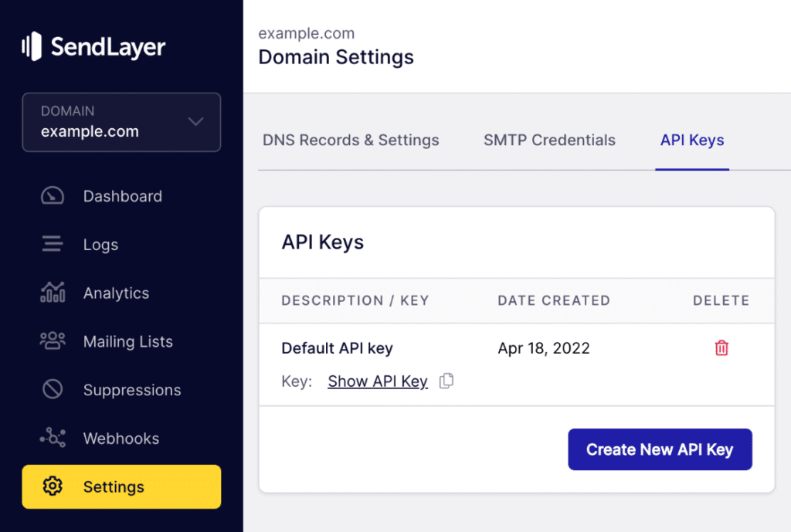Copy the API key using the copy icon
The width and height of the screenshot is (791, 532).
point(446,381)
